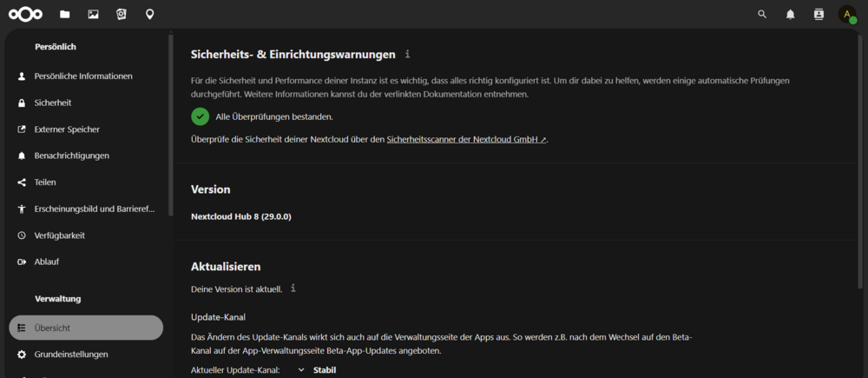The image size is (868, 378).
Task: Open the Files app folder icon
Action: click(65, 15)
